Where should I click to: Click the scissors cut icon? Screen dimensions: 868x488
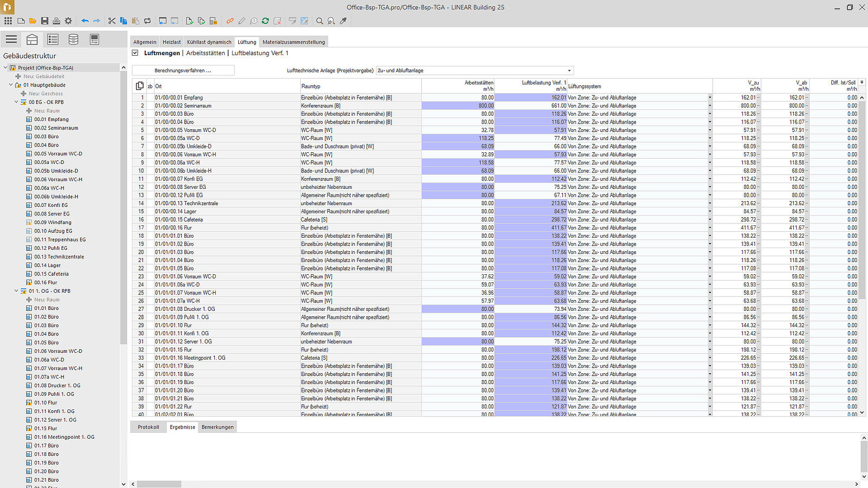(112, 21)
